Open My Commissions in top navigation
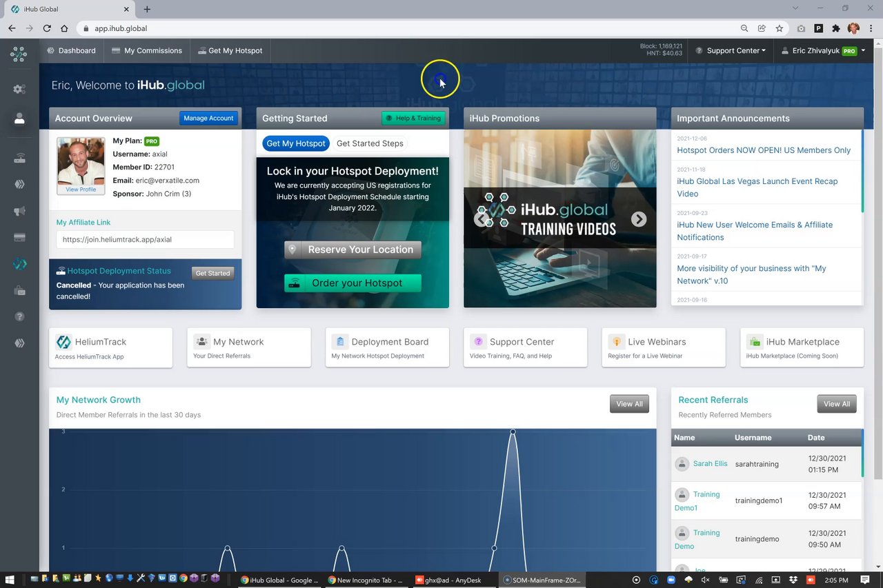Screen dimensions: 883x588 pyautogui.click(x=146, y=50)
